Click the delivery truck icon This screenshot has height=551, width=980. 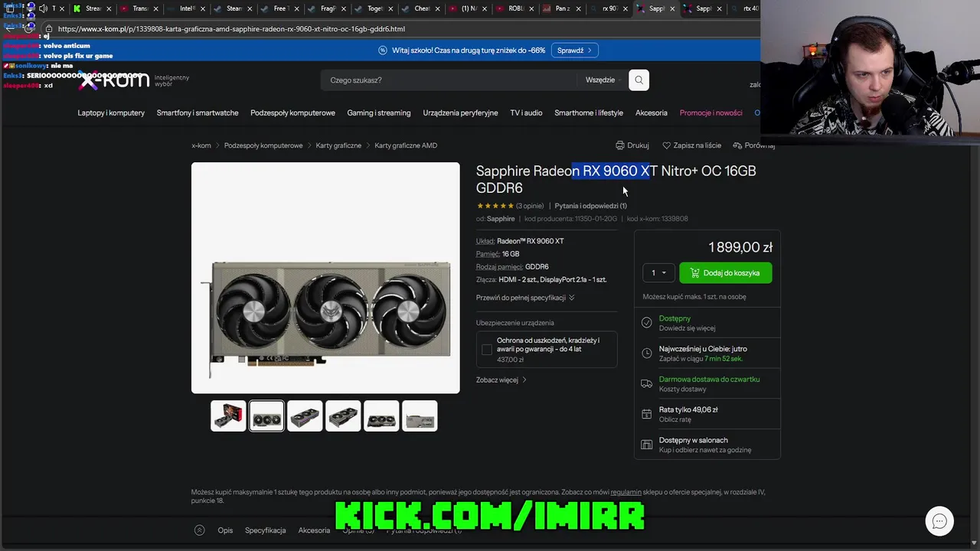pyautogui.click(x=647, y=383)
